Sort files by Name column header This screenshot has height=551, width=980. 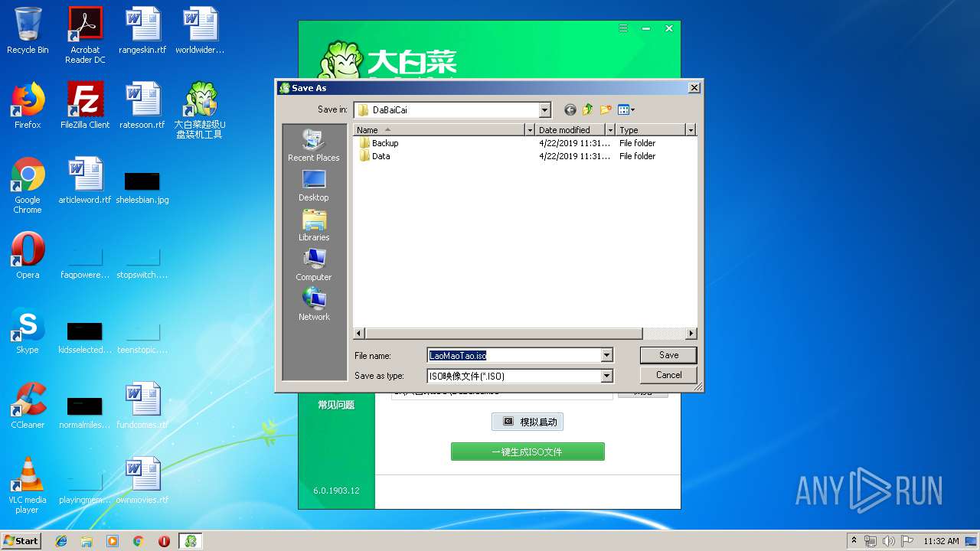(439, 130)
